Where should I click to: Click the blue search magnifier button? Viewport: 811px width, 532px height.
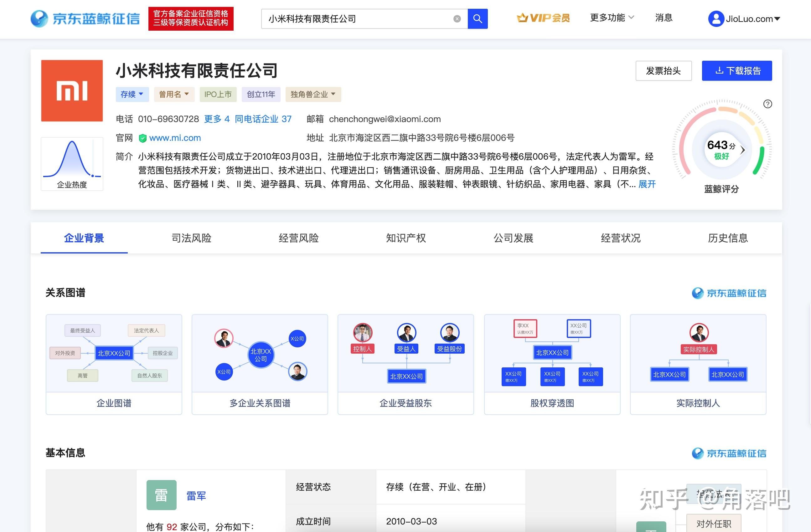(x=478, y=19)
